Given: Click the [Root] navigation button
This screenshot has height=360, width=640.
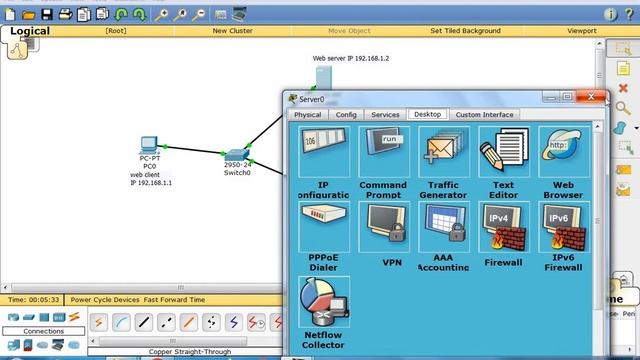Looking at the screenshot, I should pyautogui.click(x=116, y=31).
